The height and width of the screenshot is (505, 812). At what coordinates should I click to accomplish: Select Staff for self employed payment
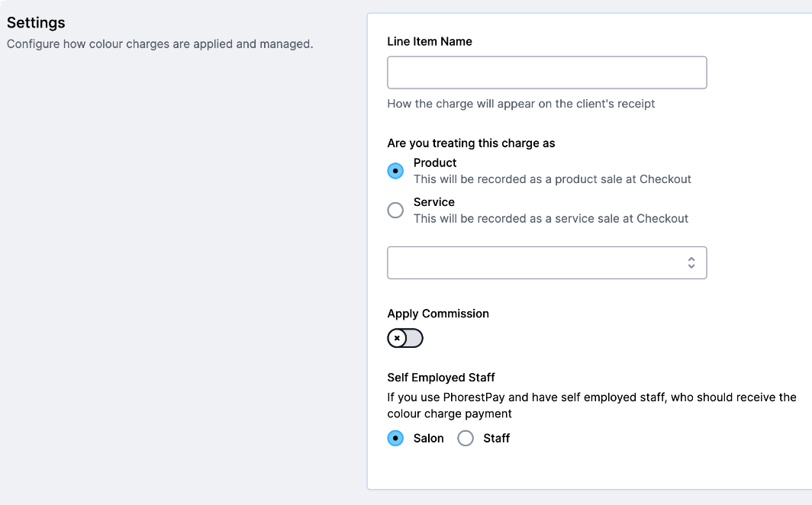(466, 439)
